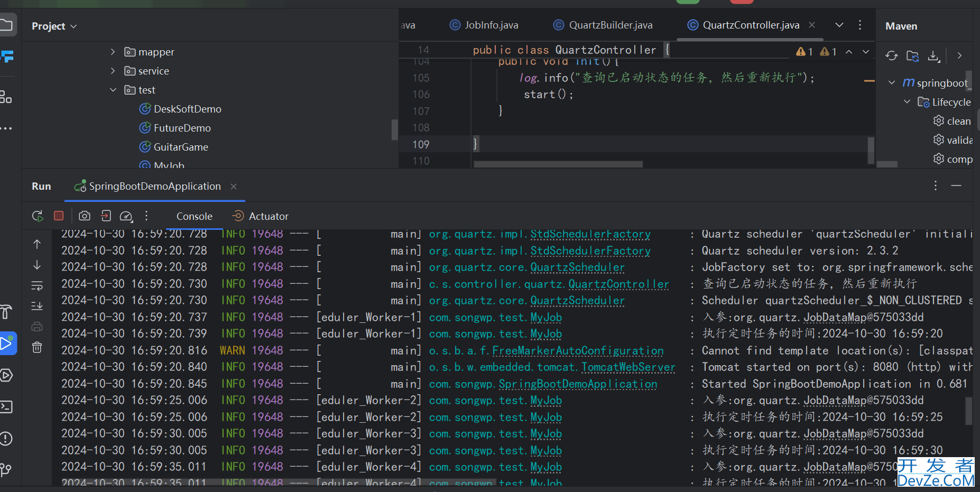
Task: Collapse the springboot Maven node
Action: click(892, 82)
